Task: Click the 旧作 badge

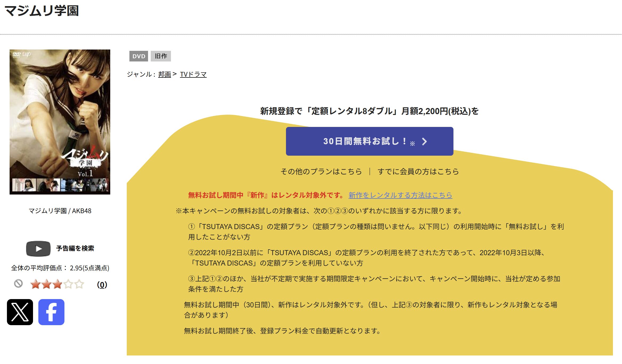Action: tap(161, 56)
